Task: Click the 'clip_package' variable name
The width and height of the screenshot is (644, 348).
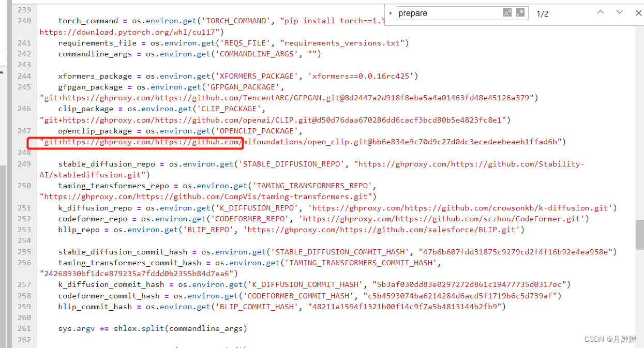Action: coord(85,109)
